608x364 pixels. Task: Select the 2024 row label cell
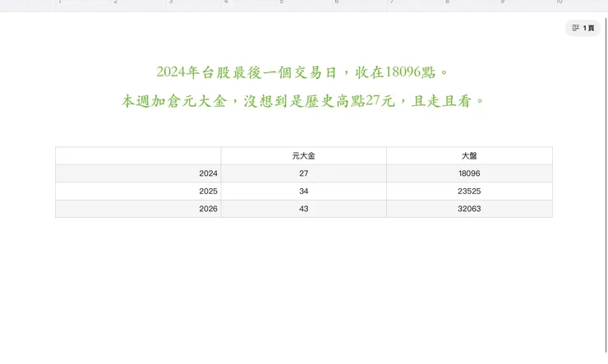138,173
